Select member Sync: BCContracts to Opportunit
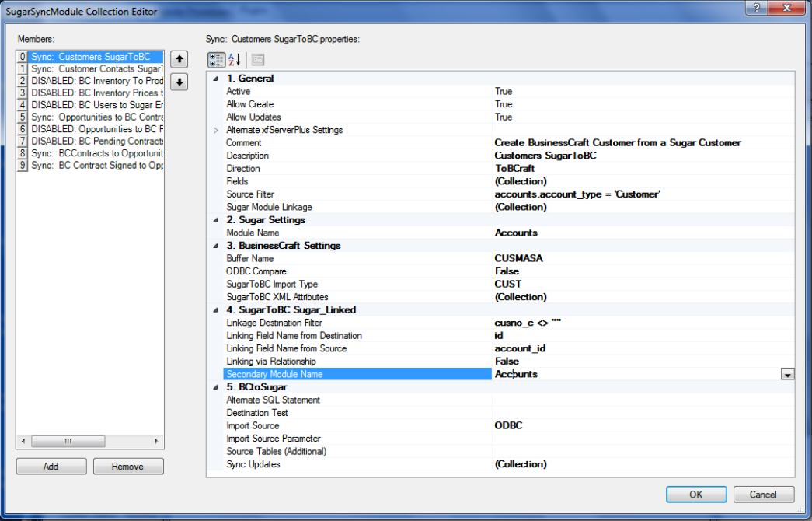This screenshot has height=521, width=812. (90, 153)
